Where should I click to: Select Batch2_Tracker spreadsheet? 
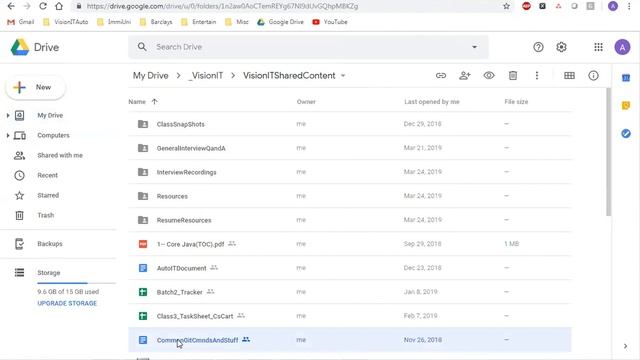(350, 292)
